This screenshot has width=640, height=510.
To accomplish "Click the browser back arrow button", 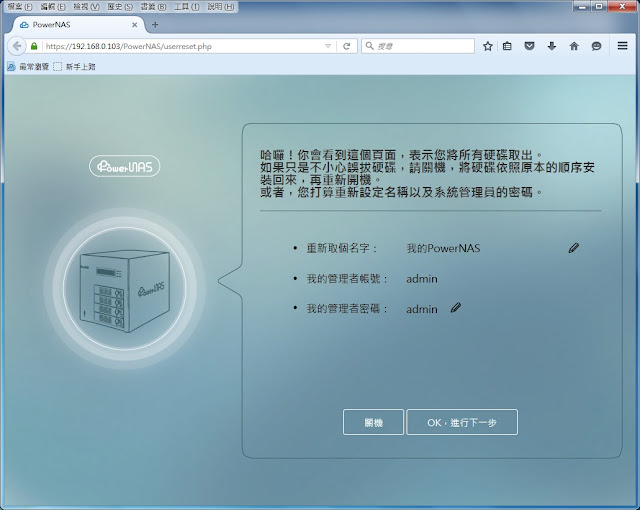I will 17,46.
